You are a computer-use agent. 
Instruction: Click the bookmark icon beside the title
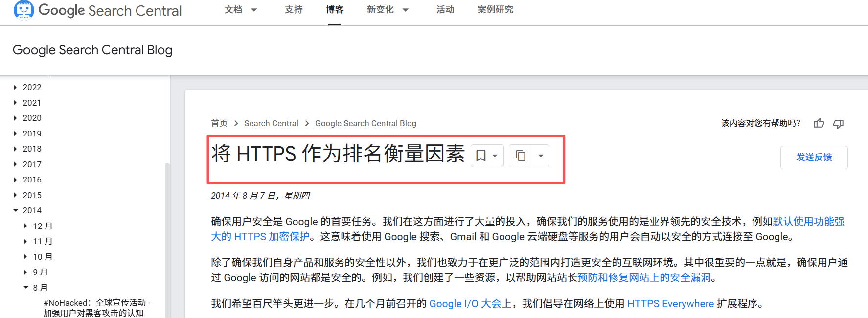(x=481, y=156)
